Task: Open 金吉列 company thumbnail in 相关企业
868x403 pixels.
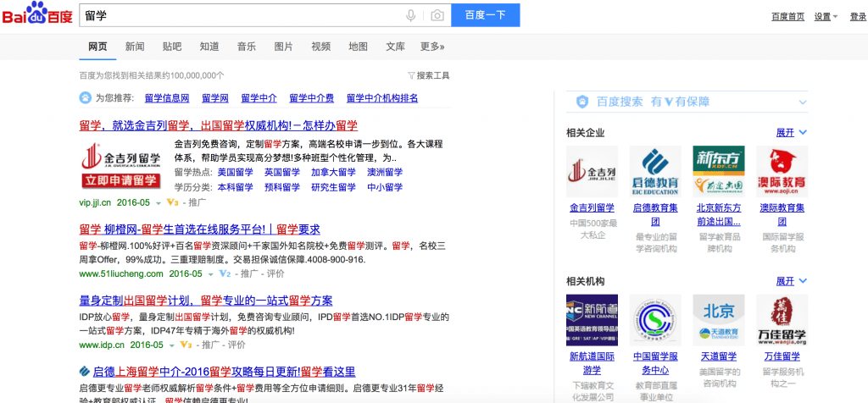Action: tap(592, 171)
